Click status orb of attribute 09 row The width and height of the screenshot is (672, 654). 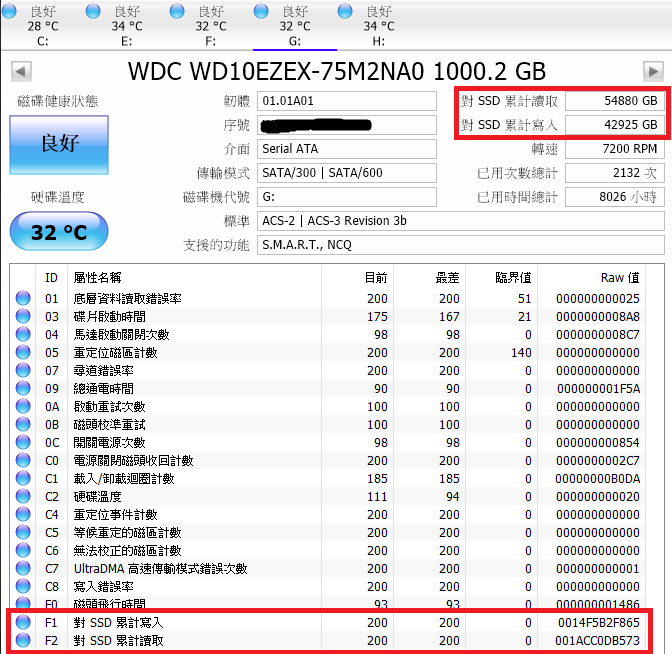[23, 388]
